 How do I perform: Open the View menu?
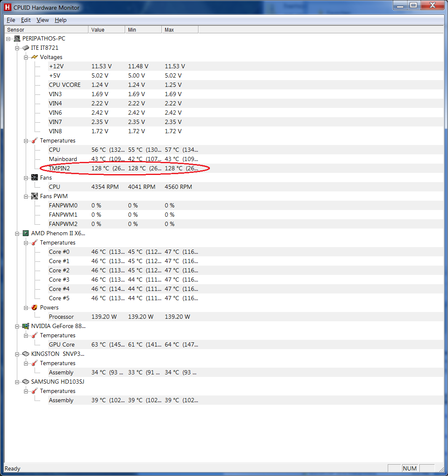(x=43, y=20)
